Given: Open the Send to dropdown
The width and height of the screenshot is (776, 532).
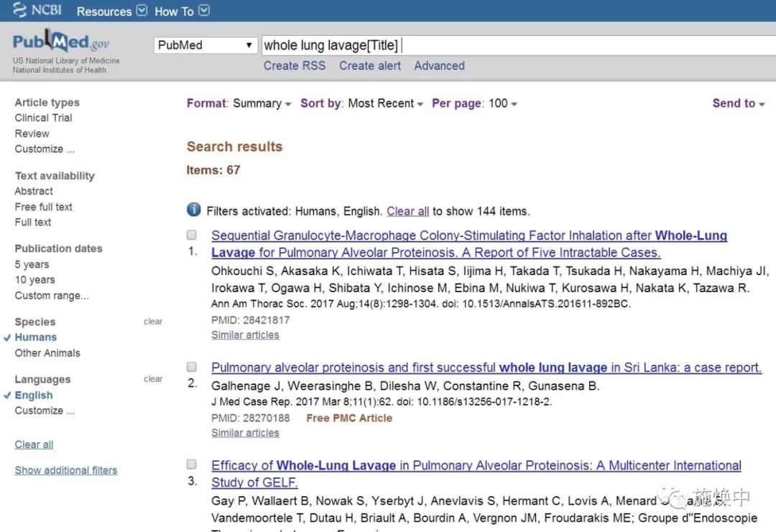Looking at the screenshot, I should (x=738, y=103).
